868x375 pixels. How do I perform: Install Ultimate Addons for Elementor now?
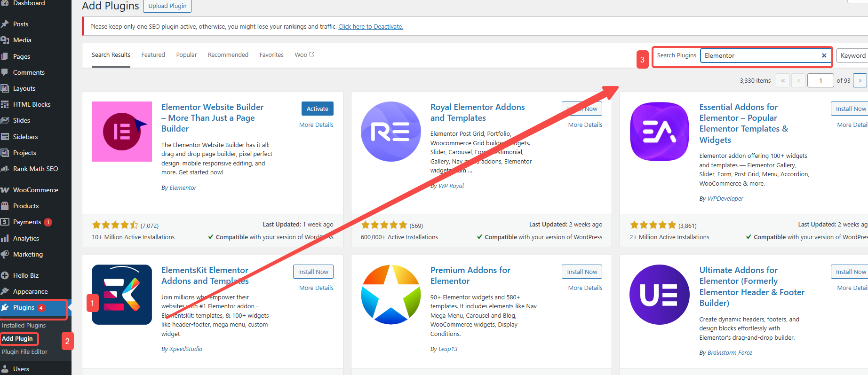tap(850, 272)
